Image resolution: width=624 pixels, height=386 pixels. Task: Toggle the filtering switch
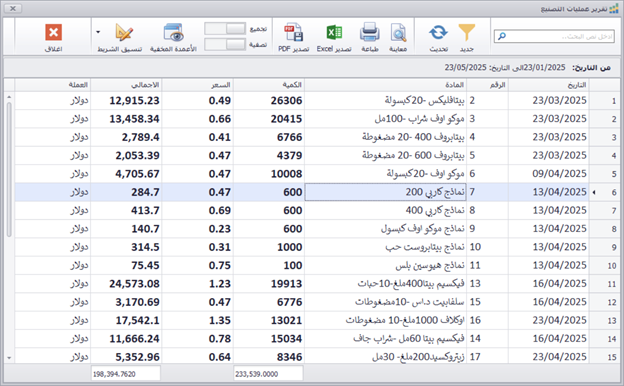coord(225,45)
